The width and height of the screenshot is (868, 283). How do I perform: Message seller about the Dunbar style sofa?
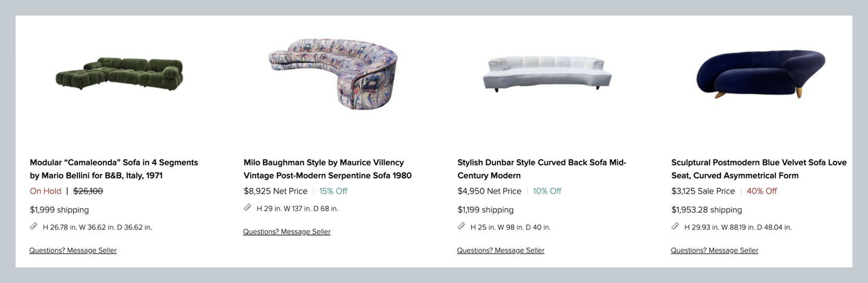click(x=501, y=250)
